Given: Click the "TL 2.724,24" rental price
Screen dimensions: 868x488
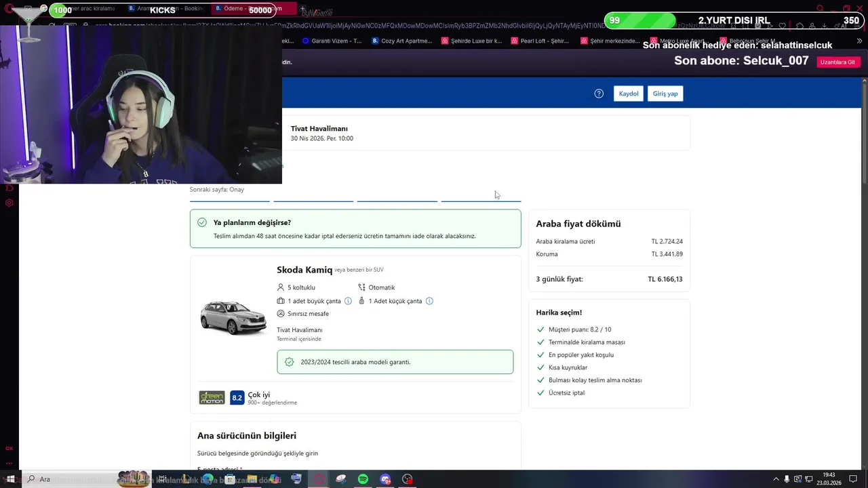Looking at the screenshot, I should [x=667, y=241].
